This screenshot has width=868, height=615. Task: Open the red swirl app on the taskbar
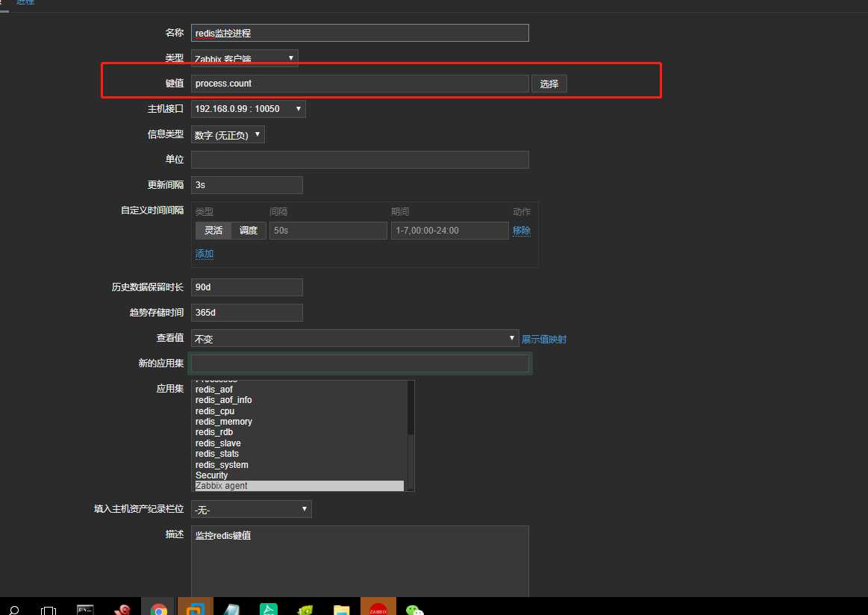(122, 610)
